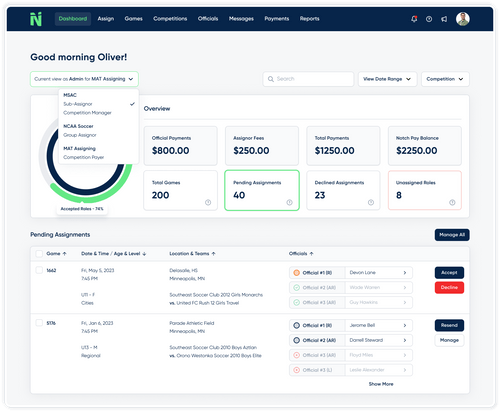Open the Unassigned Roles 8 card
Viewport: 500px width, 412px height.
pyautogui.click(x=425, y=190)
